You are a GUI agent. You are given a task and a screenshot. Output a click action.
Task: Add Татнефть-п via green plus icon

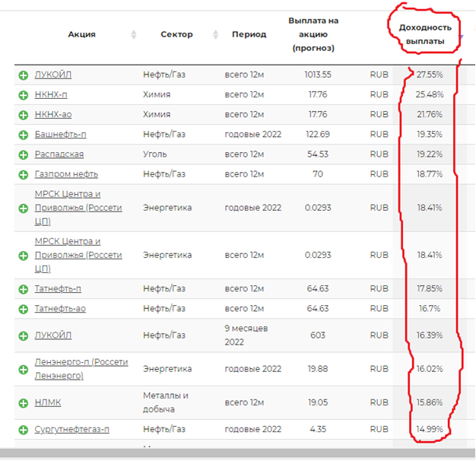pyautogui.click(x=24, y=289)
